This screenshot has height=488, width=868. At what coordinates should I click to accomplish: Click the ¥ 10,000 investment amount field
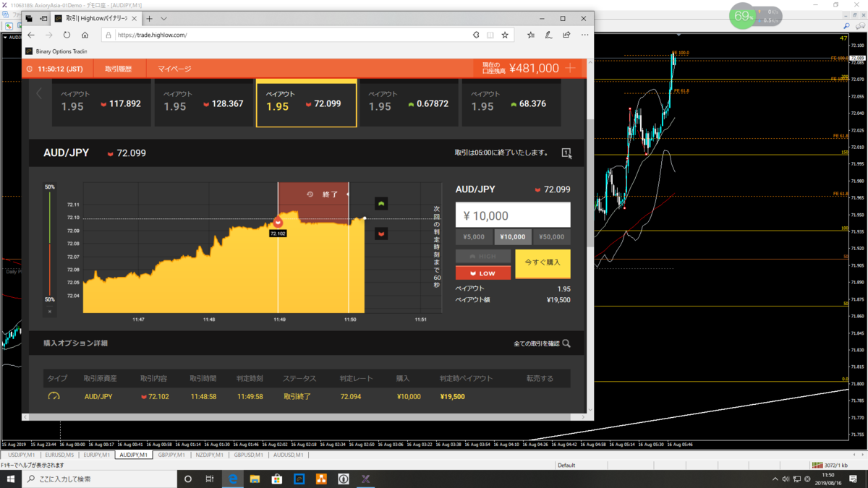click(x=513, y=215)
